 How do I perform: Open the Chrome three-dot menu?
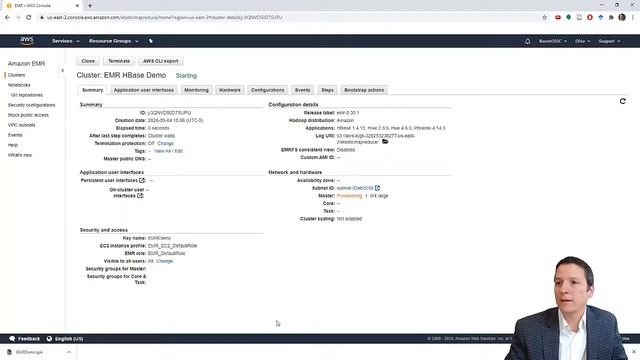click(x=633, y=18)
